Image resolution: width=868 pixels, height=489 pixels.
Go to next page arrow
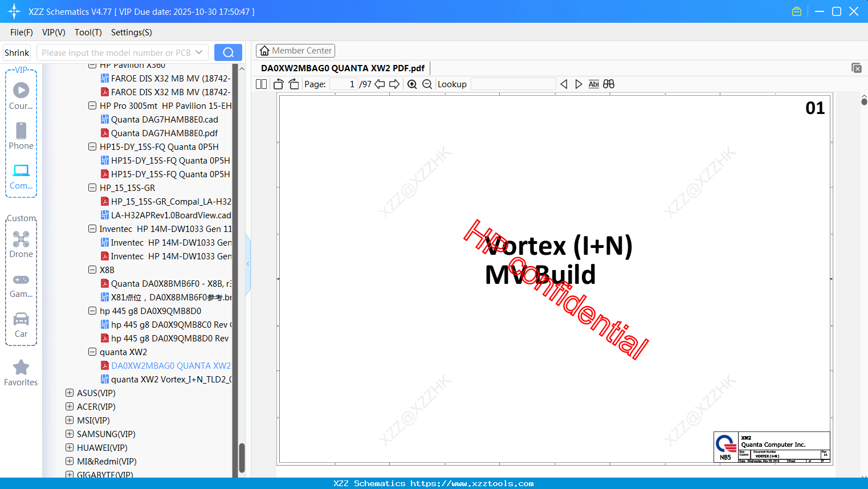point(394,84)
